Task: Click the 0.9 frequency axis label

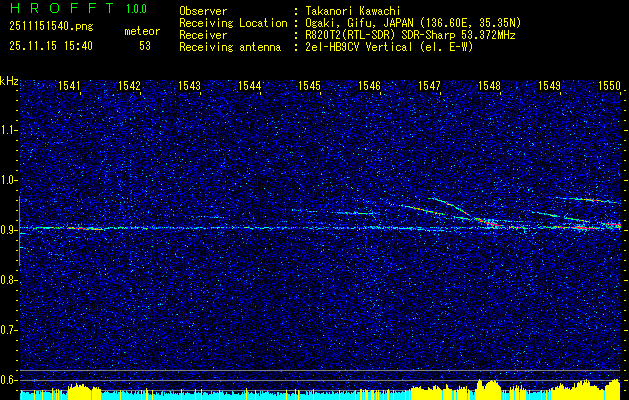Action: (x=7, y=230)
